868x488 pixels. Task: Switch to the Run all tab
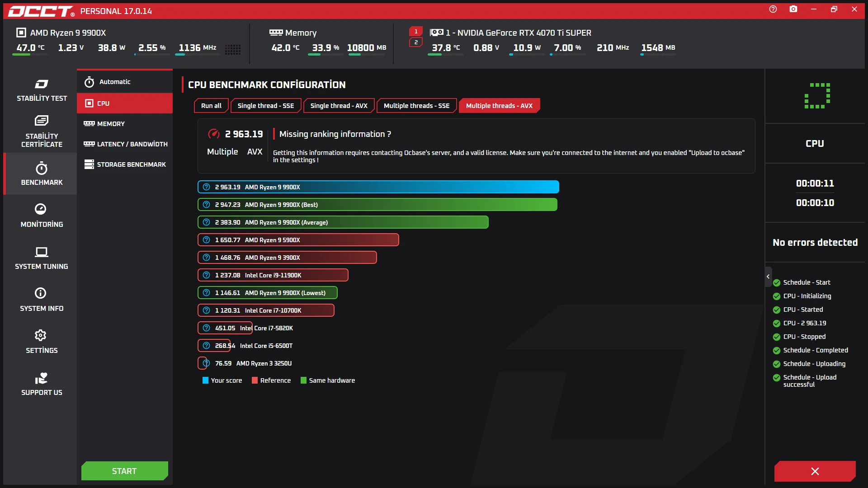[211, 106]
